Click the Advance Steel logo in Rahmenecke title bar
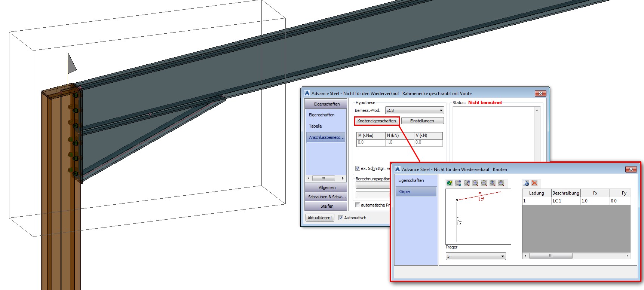The image size is (644, 290). 307,93
